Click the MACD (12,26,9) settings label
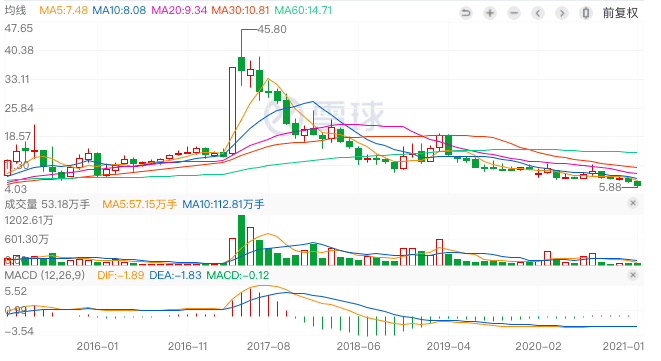661x361 pixels. coord(45,275)
